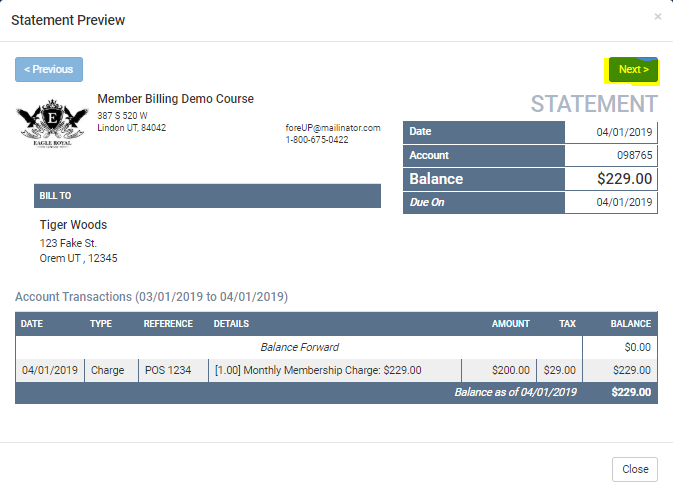
Task: Select the account number 098765
Action: [x=634, y=156]
